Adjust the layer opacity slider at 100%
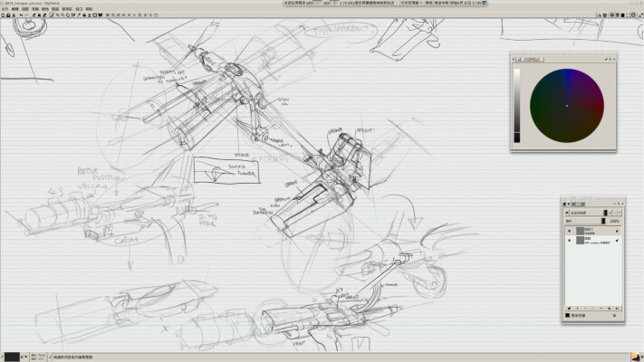 (x=585, y=221)
